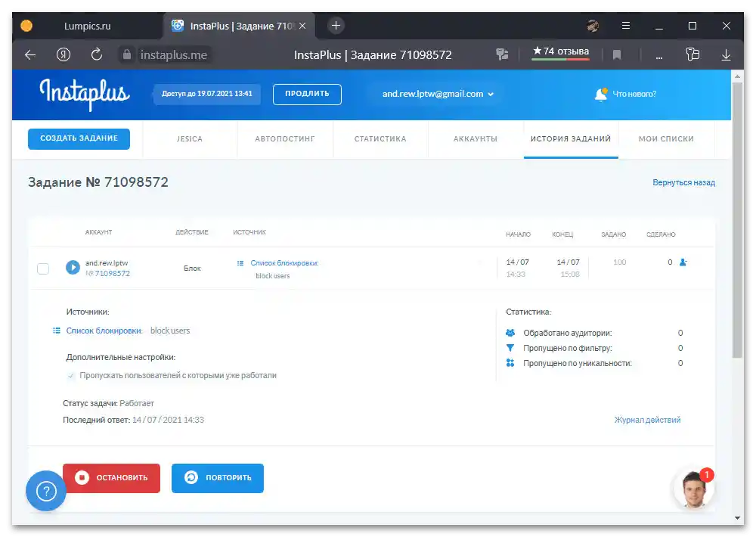756x537 pixels.
Task: Open the translate page icon
Action: tap(502, 54)
